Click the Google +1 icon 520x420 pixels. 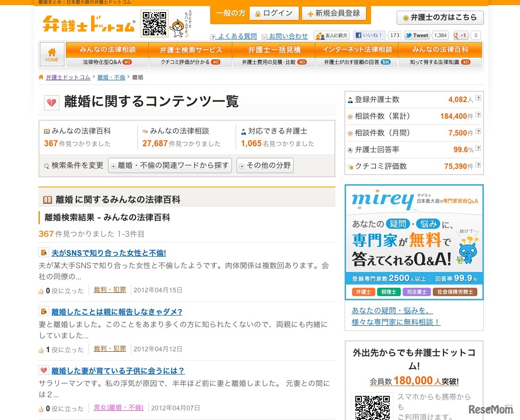(x=455, y=35)
